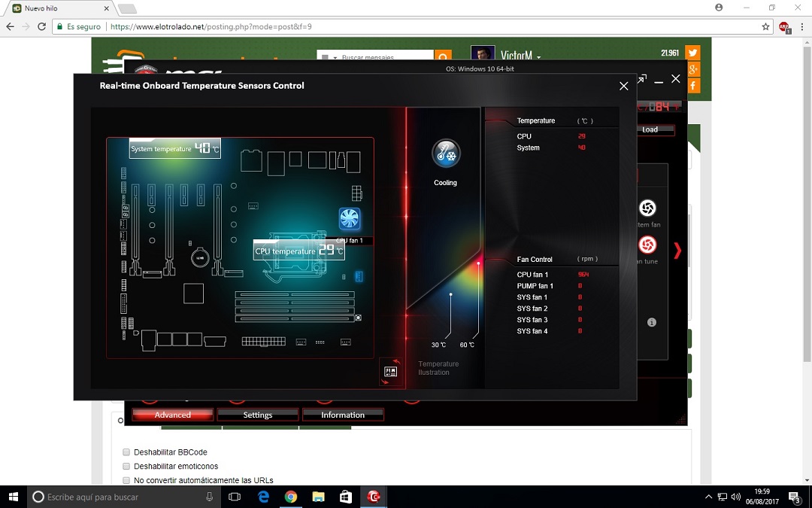
Task: Click the Fan tune icon in the MSI window
Action: (x=647, y=245)
